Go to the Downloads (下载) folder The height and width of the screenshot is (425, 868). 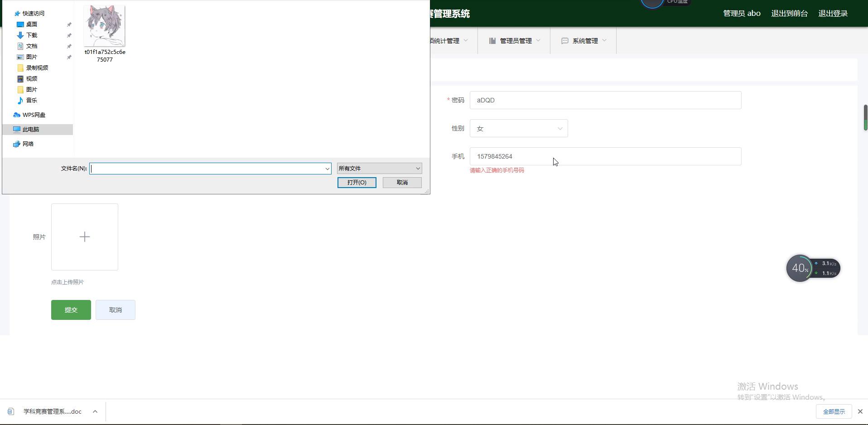click(x=31, y=35)
